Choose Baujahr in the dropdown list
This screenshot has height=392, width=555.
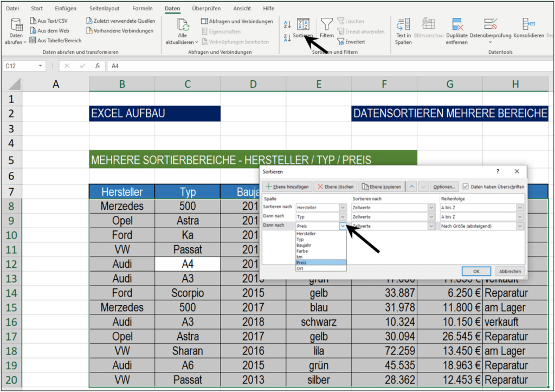pyautogui.click(x=321, y=245)
